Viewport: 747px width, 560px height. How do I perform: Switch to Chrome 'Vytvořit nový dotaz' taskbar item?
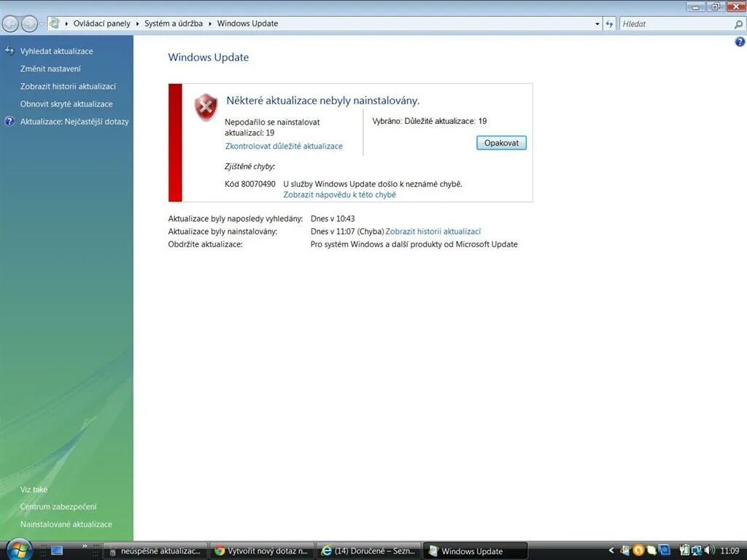pyautogui.click(x=262, y=551)
